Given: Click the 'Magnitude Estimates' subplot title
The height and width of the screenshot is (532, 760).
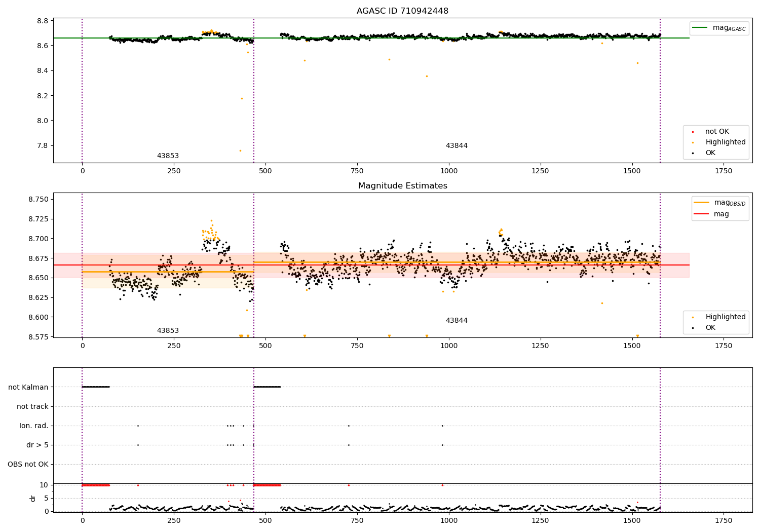Looking at the screenshot, I should 402,186.
